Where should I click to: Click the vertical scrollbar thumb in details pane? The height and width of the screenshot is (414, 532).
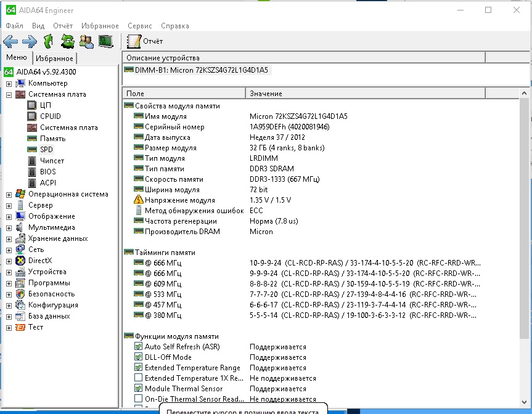(x=524, y=218)
